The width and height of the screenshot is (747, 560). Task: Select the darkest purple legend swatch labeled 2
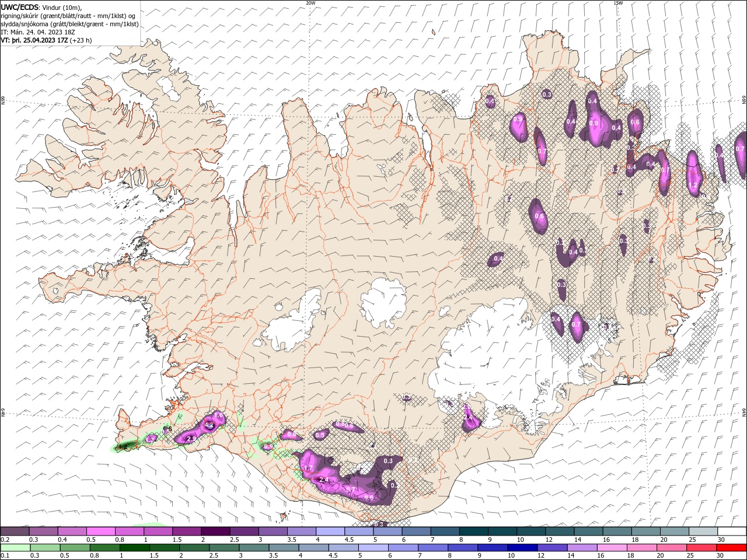click(x=215, y=531)
